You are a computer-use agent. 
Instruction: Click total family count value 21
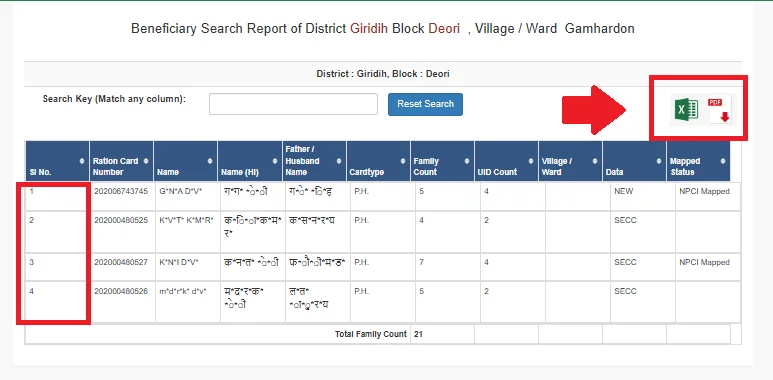coord(419,334)
